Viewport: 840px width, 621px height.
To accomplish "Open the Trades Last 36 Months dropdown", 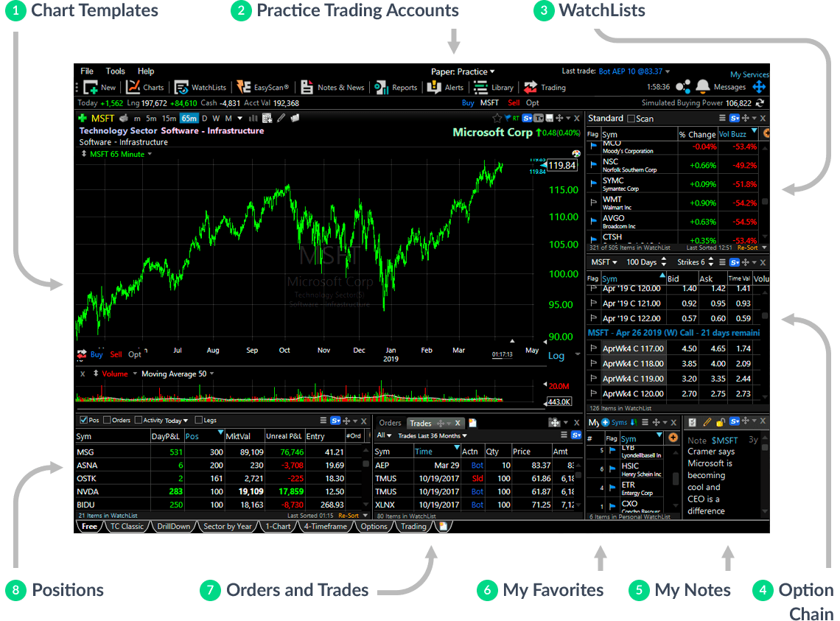I will (430, 436).
